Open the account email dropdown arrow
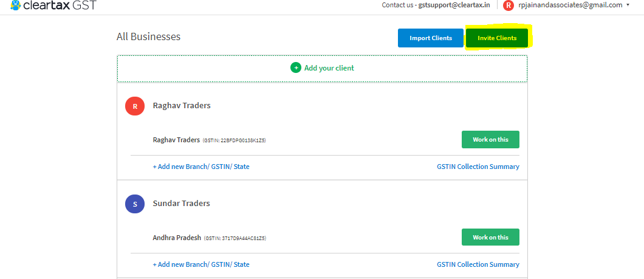 click(628, 5)
